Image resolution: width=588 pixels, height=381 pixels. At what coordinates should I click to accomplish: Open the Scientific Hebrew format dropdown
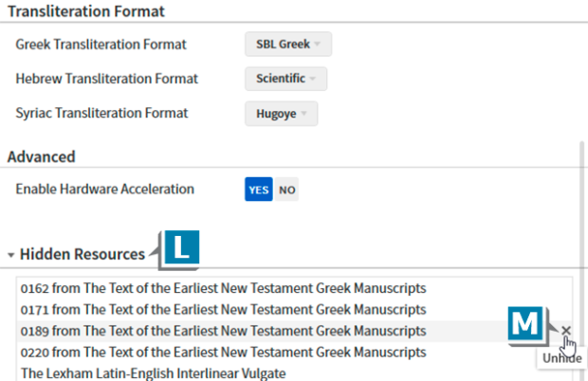pyautogui.click(x=285, y=79)
